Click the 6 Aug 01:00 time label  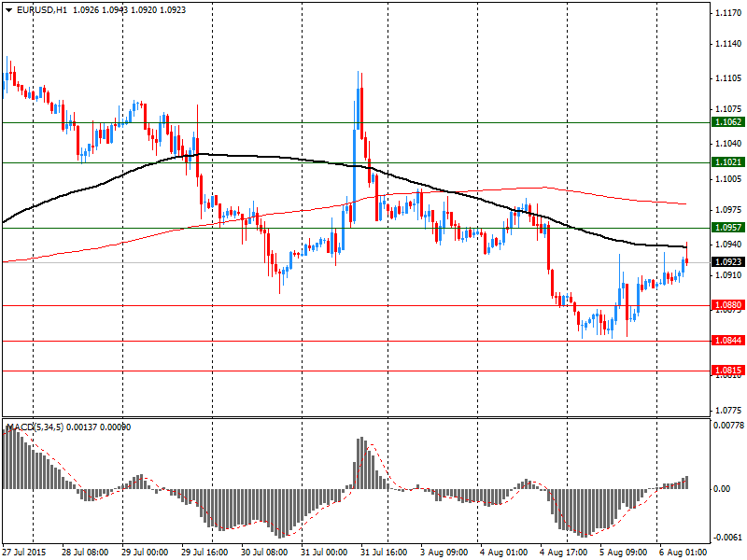coord(683,553)
